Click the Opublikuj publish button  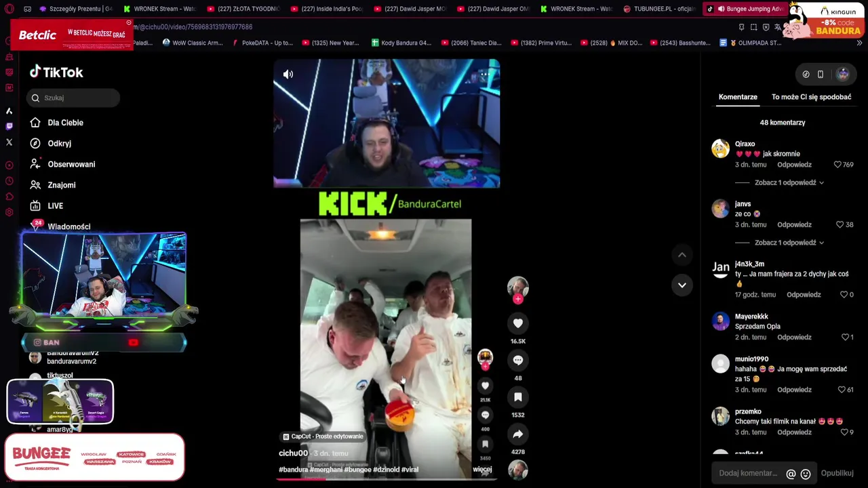[x=837, y=473]
